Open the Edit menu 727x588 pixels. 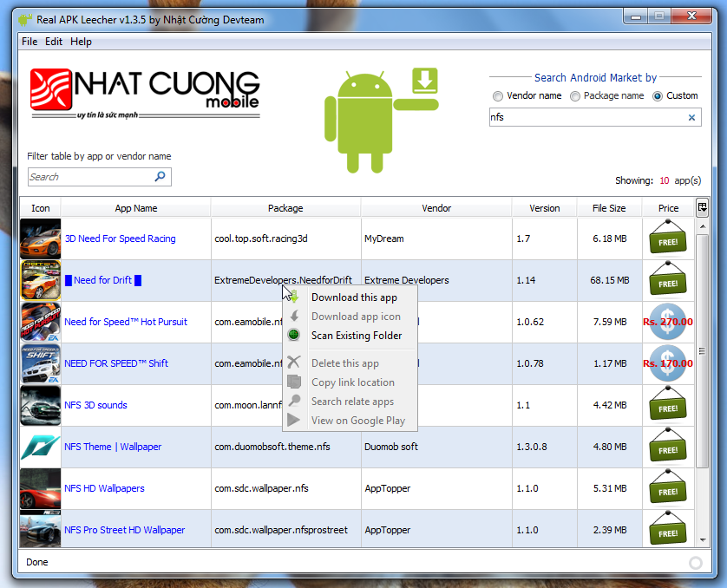pyautogui.click(x=53, y=42)
